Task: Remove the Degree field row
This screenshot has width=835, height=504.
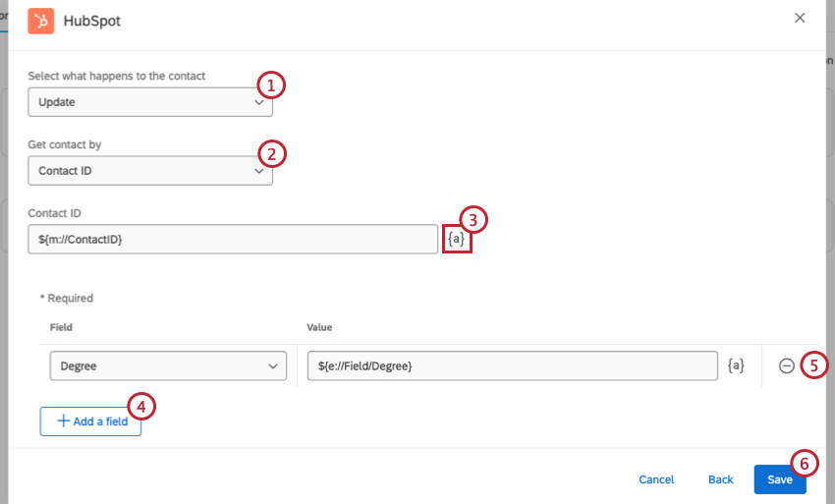Action: tap(786, 365)
